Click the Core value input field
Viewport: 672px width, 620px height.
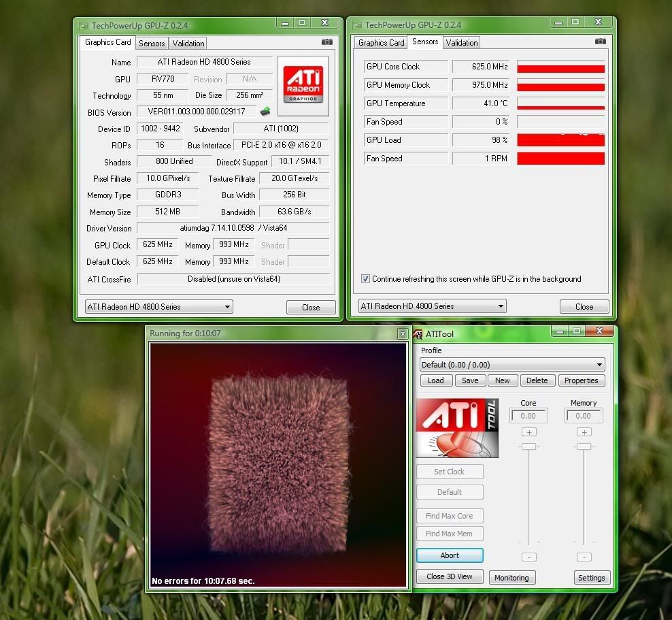(x=528, y=415)
